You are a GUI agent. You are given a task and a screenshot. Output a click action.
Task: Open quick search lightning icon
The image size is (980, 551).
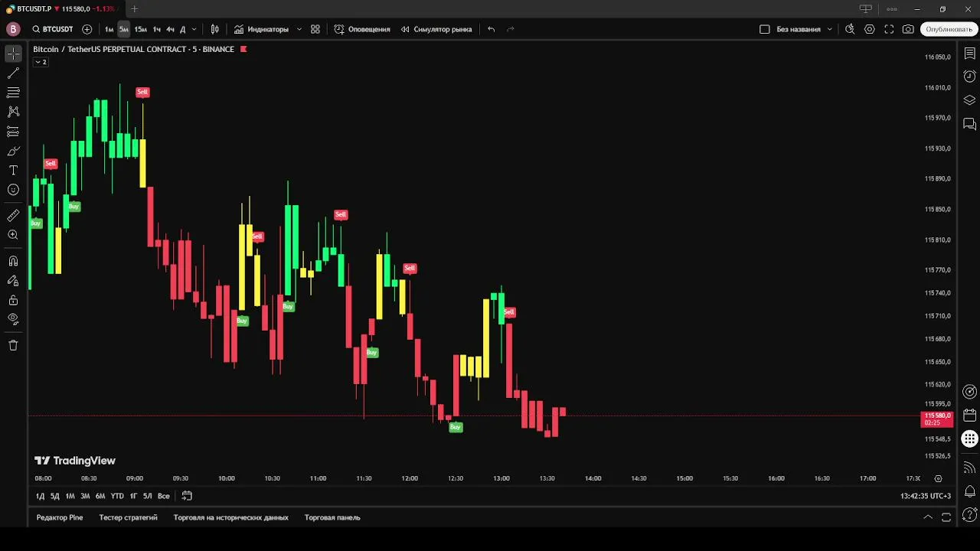pyautogui.click(x=850, y=29)
